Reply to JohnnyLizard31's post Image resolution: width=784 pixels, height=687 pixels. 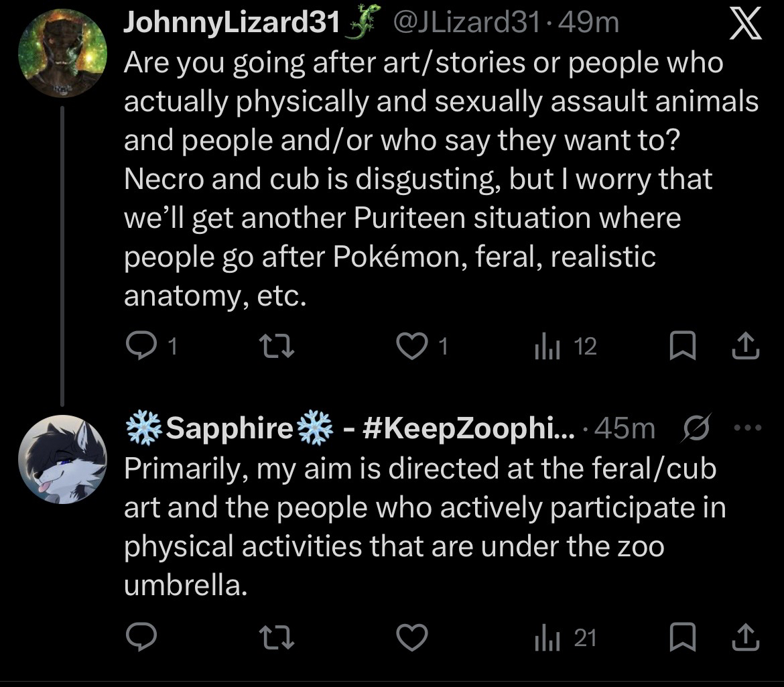tap(141, 346)
